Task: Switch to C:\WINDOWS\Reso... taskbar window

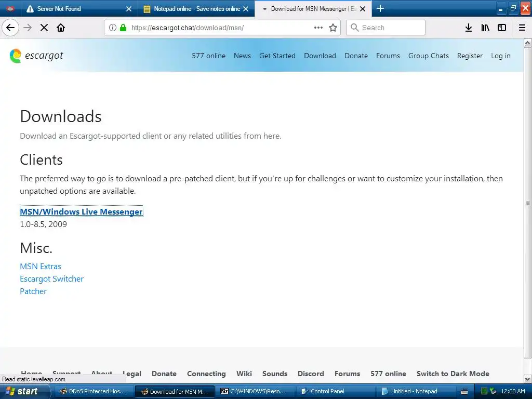Action: pos(255,391)
